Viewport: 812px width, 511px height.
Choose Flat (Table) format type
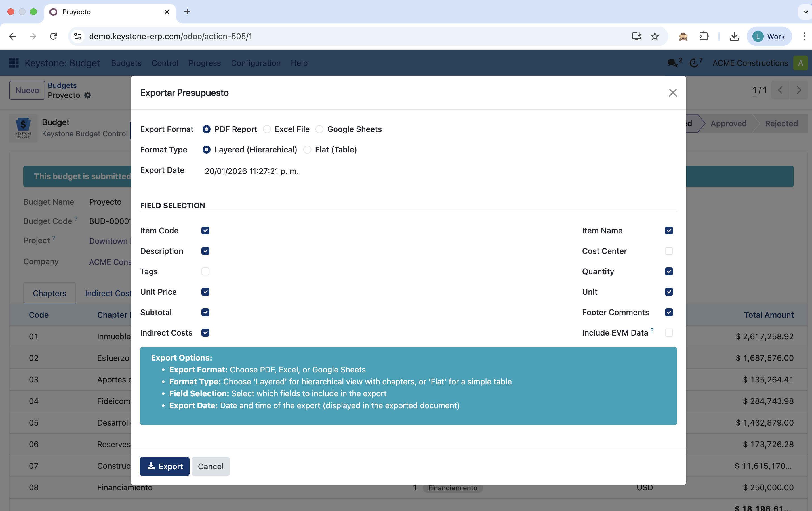pyautogui.click(x=307, y=150)
